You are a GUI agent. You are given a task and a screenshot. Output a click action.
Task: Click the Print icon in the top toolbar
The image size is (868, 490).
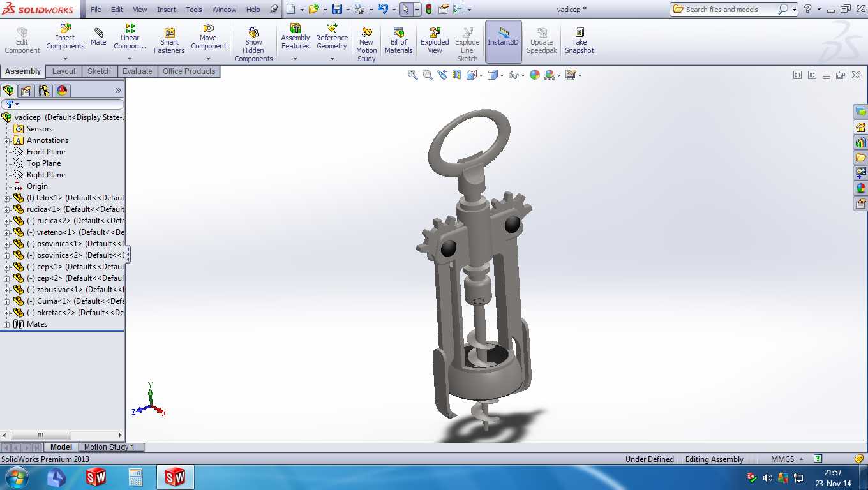click(359, 9)
